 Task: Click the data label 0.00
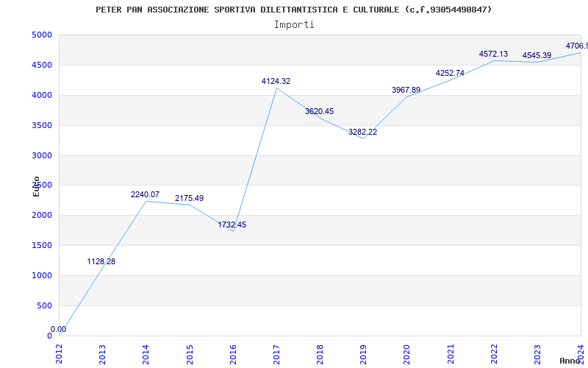tap(59, 329)
